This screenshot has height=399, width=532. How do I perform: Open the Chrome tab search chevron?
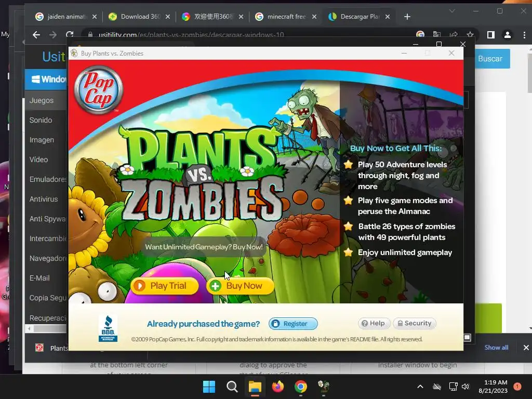coord(452,11)
